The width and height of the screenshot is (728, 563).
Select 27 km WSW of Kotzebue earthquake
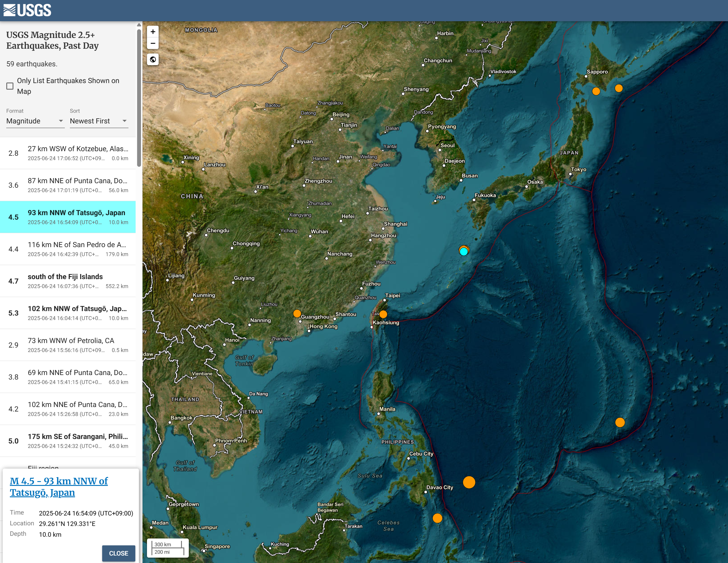coord(68,153)
